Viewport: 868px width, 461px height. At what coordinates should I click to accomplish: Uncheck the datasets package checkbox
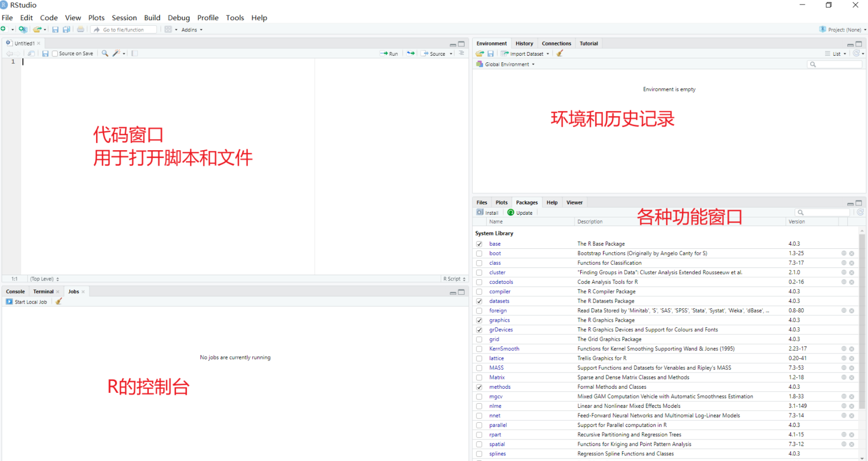pyautogui.click(x=479, y=301)
